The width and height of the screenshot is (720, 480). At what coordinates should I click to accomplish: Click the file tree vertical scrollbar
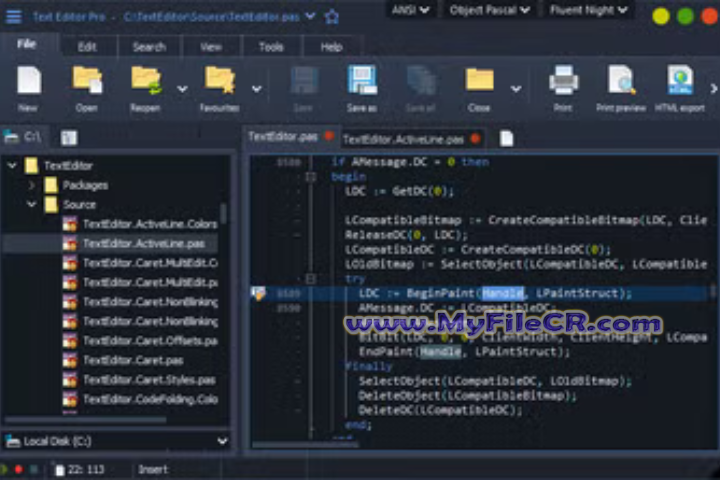tap(223, 214)
